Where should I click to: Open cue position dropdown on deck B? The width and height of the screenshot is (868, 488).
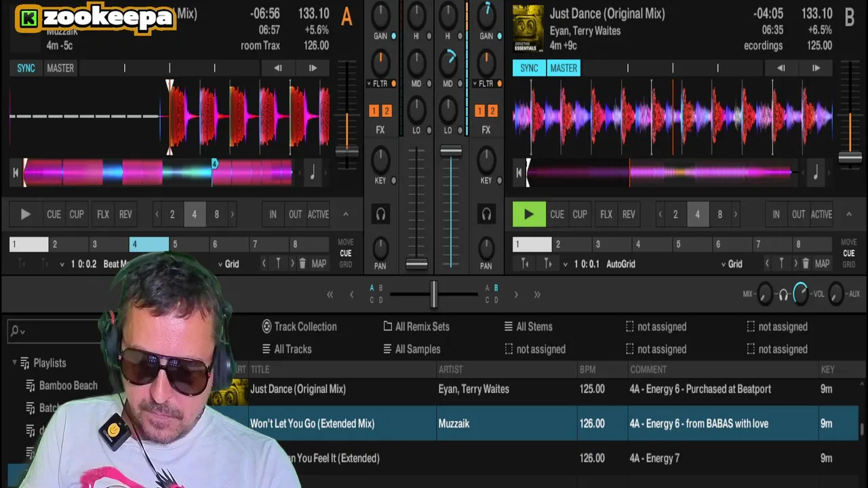[565, 264]
